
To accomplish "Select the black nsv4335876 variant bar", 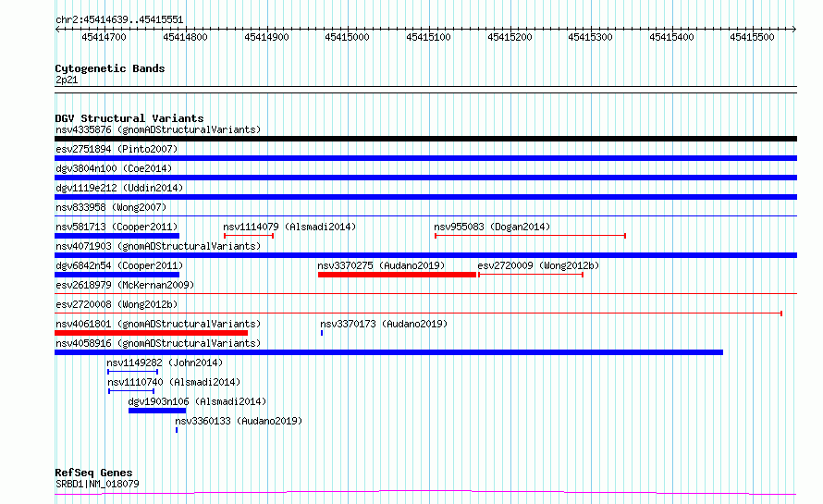I will [x=425, y=139].
